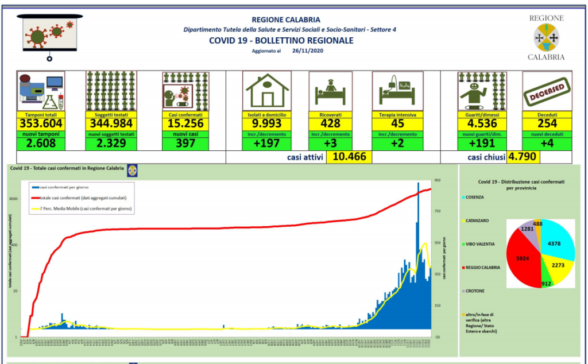Screen dimensions: 588x364
Task: Click the Regione Calabria emblem at top right
Action: point(546,37)
